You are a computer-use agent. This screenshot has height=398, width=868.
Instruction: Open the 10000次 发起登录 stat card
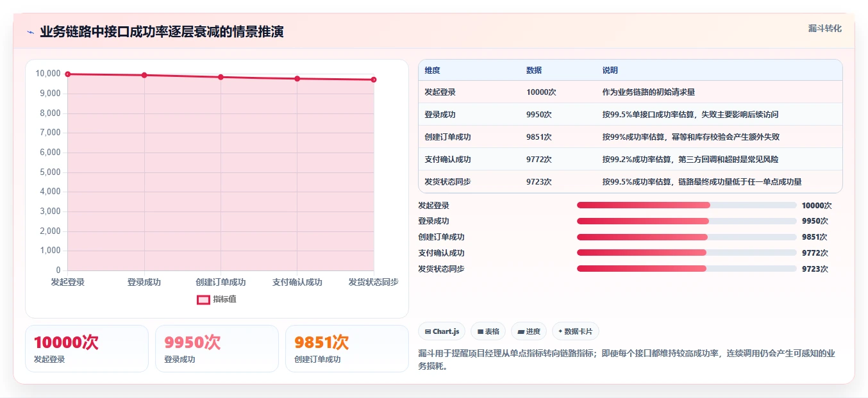click(x=87, y=349)
